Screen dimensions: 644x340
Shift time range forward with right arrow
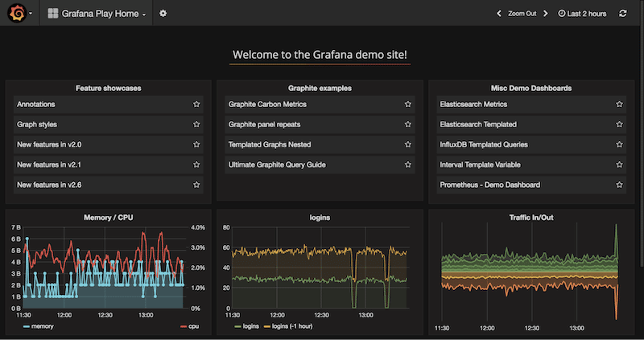point(547,14)
